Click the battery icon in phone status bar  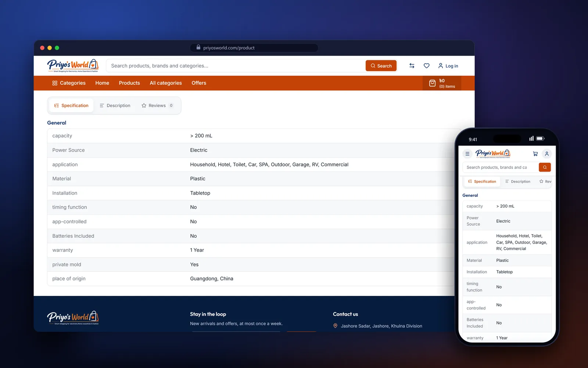point(540,139)
